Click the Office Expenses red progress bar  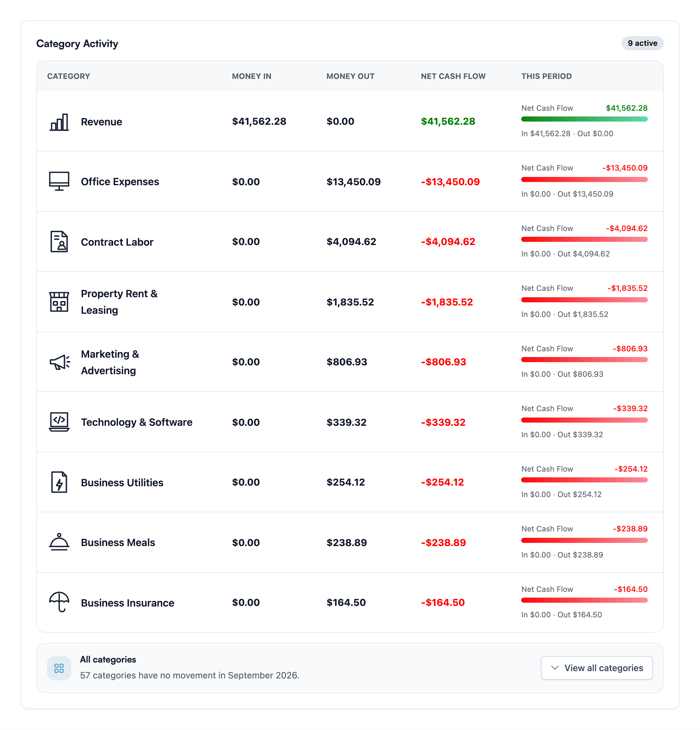tap(584, 179)
